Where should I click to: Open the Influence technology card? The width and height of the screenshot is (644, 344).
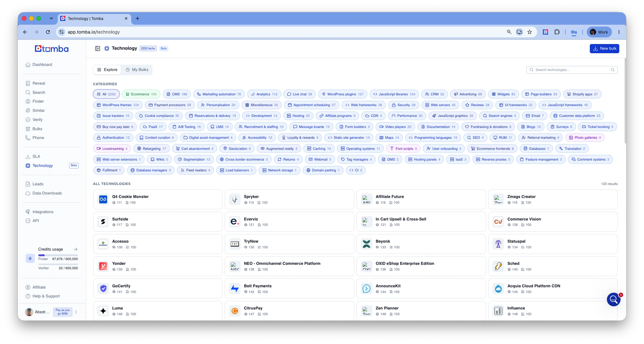click(553, 311)
